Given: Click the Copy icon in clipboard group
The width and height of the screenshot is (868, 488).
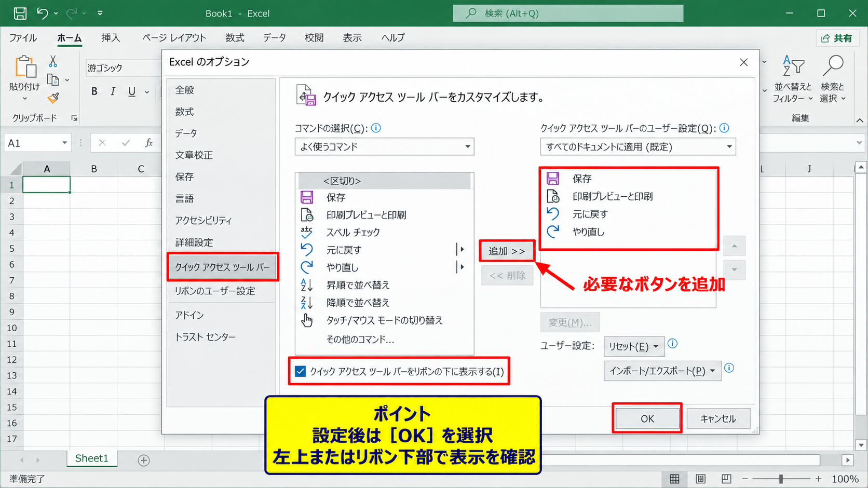Looking at the screenshot, I should point(53,80).
